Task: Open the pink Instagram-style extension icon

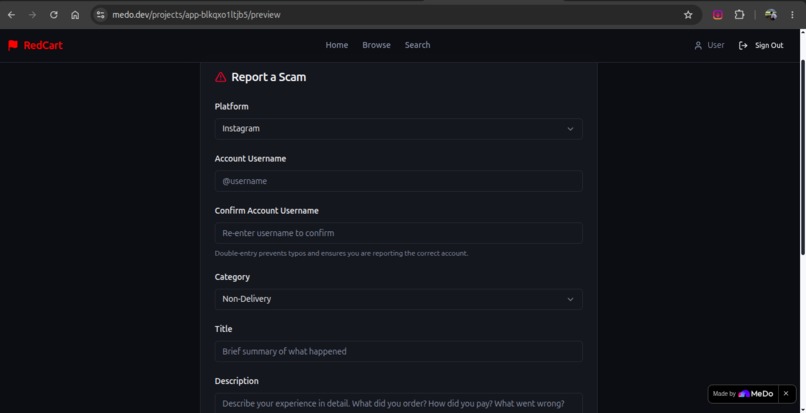Action: (x=718, y=15)
